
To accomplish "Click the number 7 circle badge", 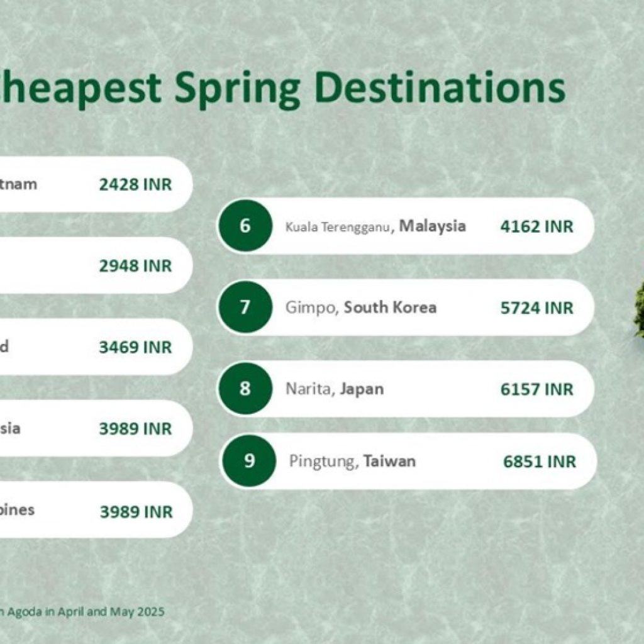I will point(245,308).
